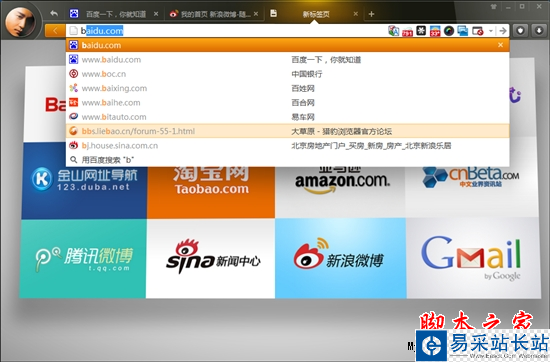The width and height of the screenshot is (550, 362).
Task: Remove baidu.com suggestion with X button
Action: pos(500,45)
